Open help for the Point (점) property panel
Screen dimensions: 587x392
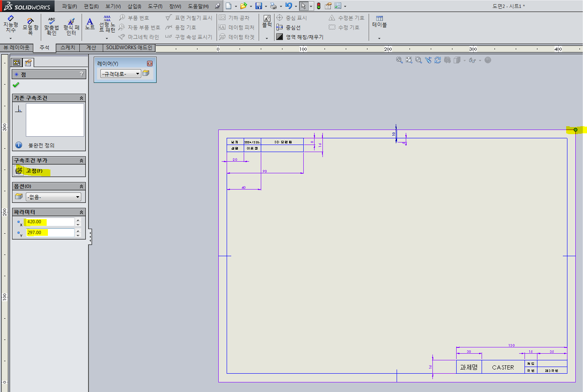coord(81,74)
